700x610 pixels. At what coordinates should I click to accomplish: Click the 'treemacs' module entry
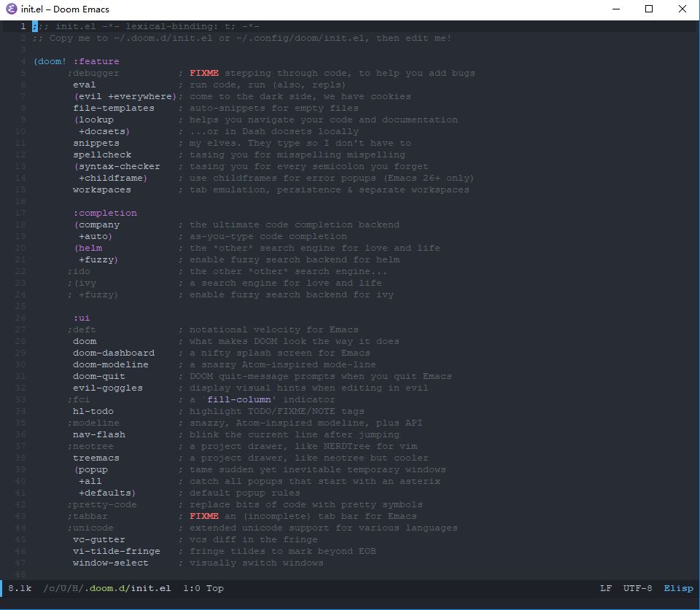(96, 458)
